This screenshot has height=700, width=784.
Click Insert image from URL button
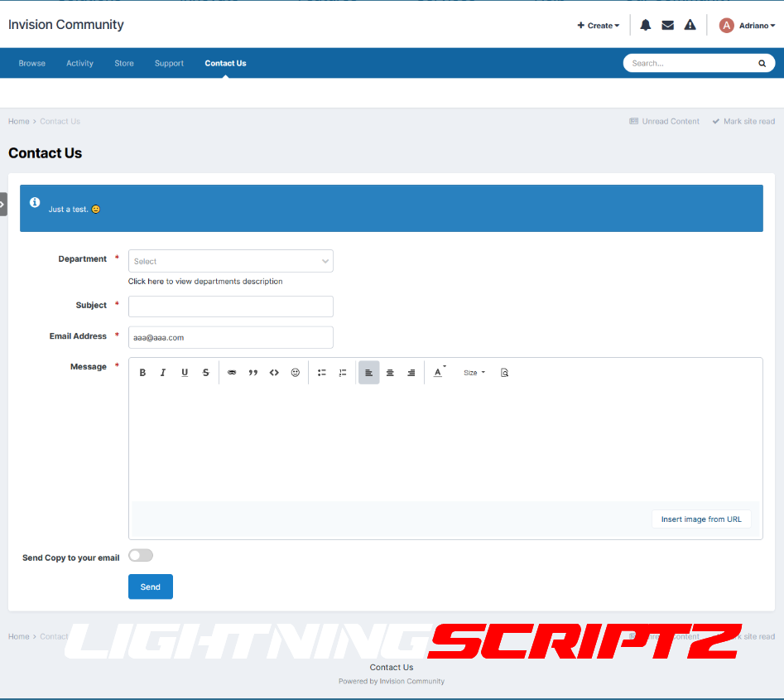(x=701, y=519)
